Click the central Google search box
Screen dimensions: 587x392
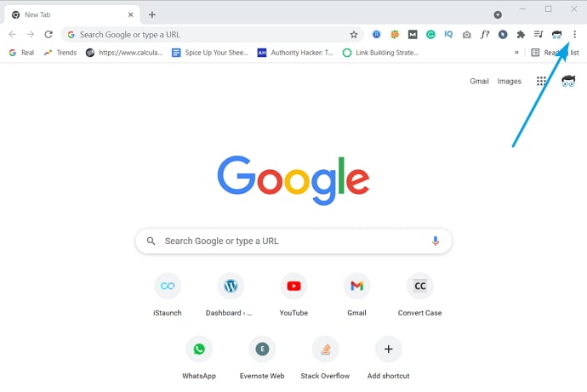[x=293, y=241]
